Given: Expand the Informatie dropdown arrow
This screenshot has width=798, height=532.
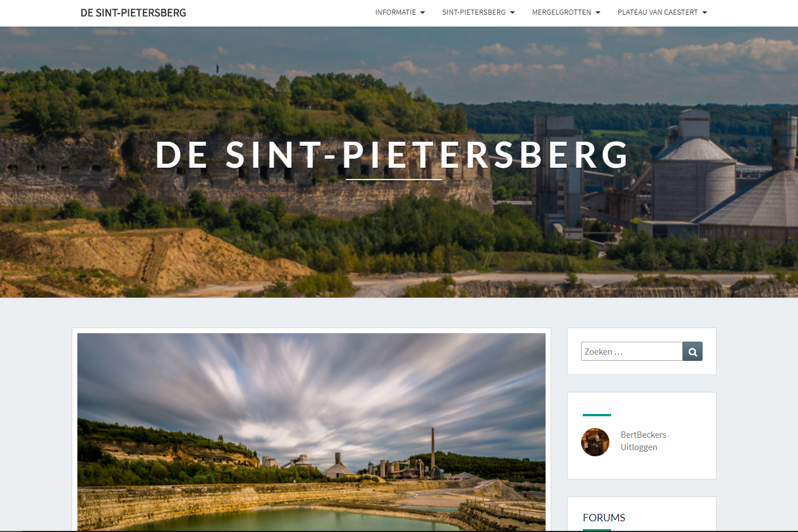Looking at the screenshot, I should (422, 12).
